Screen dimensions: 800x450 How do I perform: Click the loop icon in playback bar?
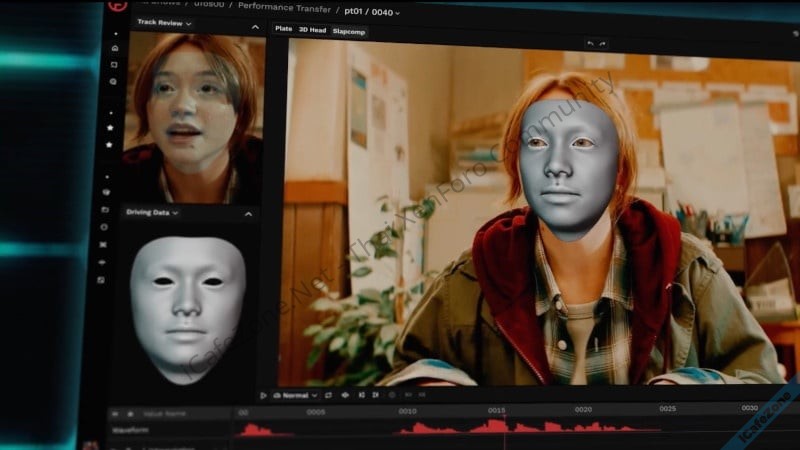[x=328, y=395]
